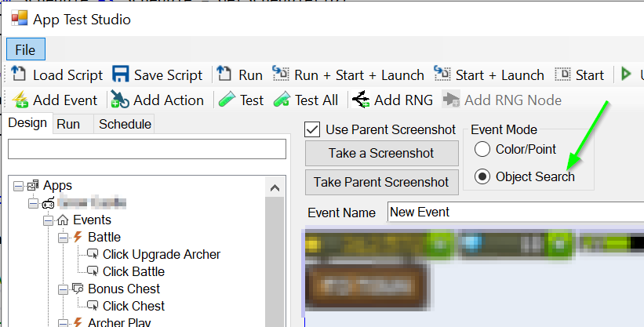Screen dimensions: 644x327
Task: Click the Click Upgrade Archer action icon
Action: (x=93, y=254)
